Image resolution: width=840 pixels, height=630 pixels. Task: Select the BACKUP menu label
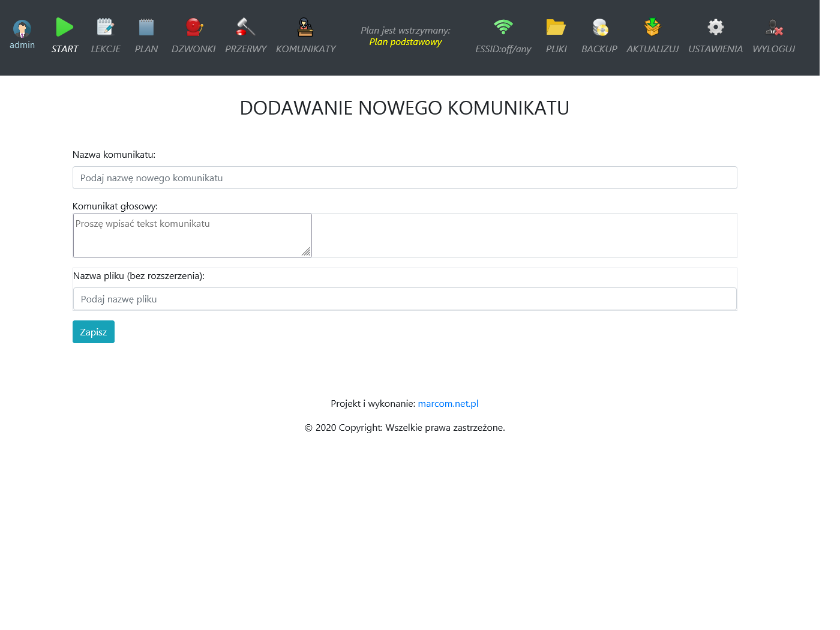(599, 49)
